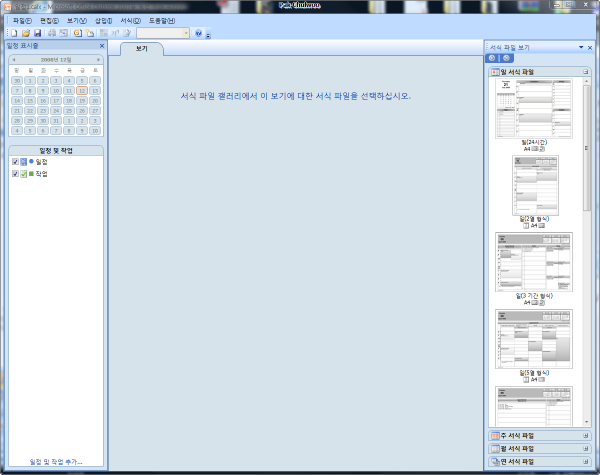Click the greyed edit page toolbar icon
Screen dimensions: 600x475
click(127, 33)
